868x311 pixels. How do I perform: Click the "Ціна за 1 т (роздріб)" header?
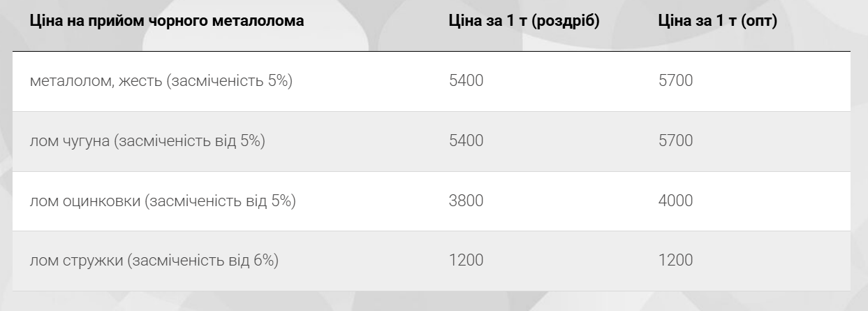(x=524, y=21)
